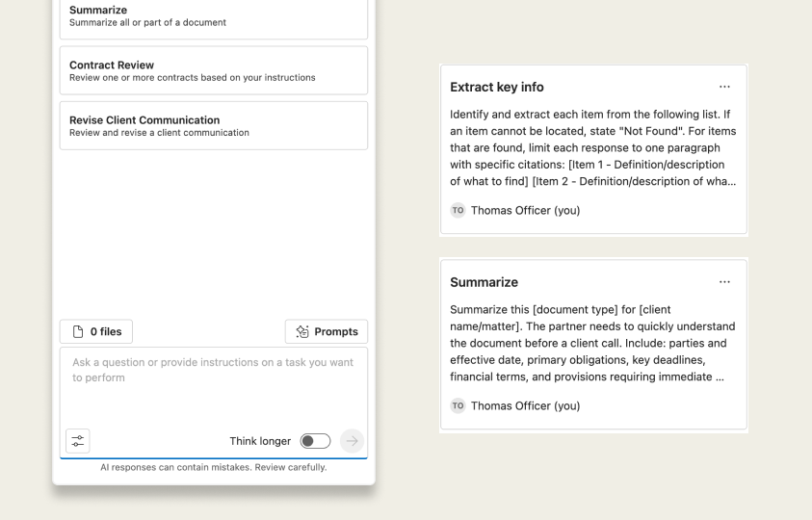Click into the Ask a question input field

[x=214, y=387]
